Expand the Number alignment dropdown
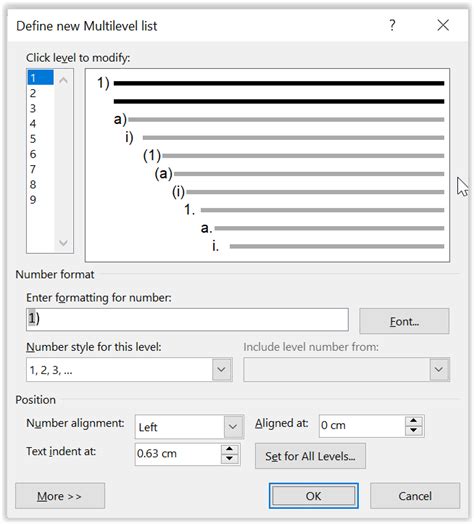The height and width of the screenshot is (524, 474). [x=233, y=427]
